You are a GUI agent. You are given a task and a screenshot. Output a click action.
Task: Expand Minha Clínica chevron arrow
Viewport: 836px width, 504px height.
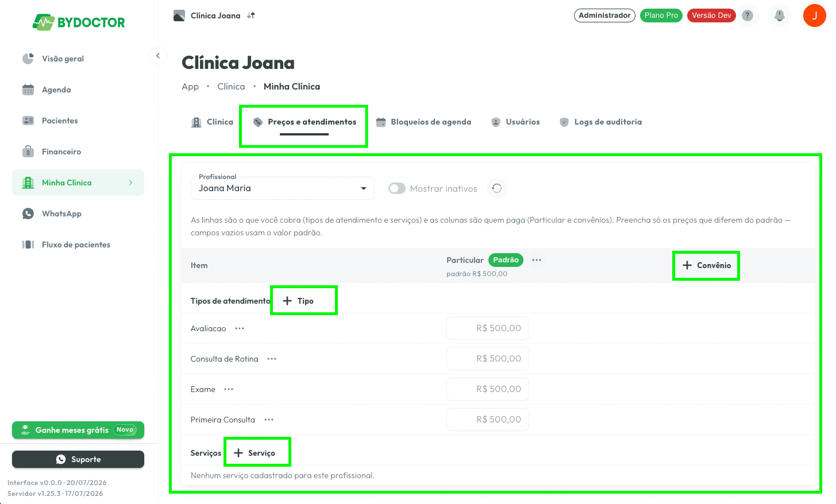pyautogui.click(x=130, y=183)
